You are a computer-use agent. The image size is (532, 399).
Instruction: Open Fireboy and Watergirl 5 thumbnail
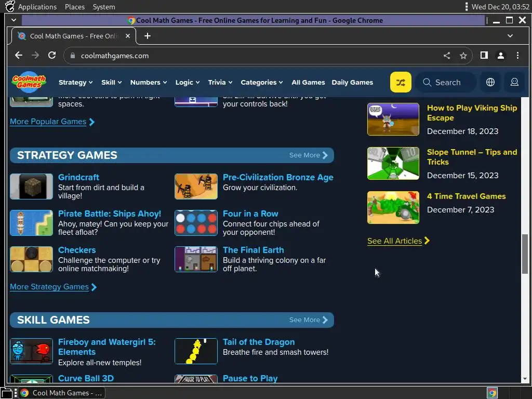[x=31, y=351]
